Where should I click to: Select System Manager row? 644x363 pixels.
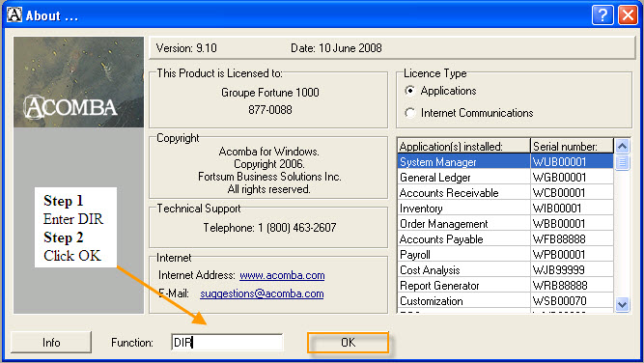pyautogui.click(x=505, y=162)
